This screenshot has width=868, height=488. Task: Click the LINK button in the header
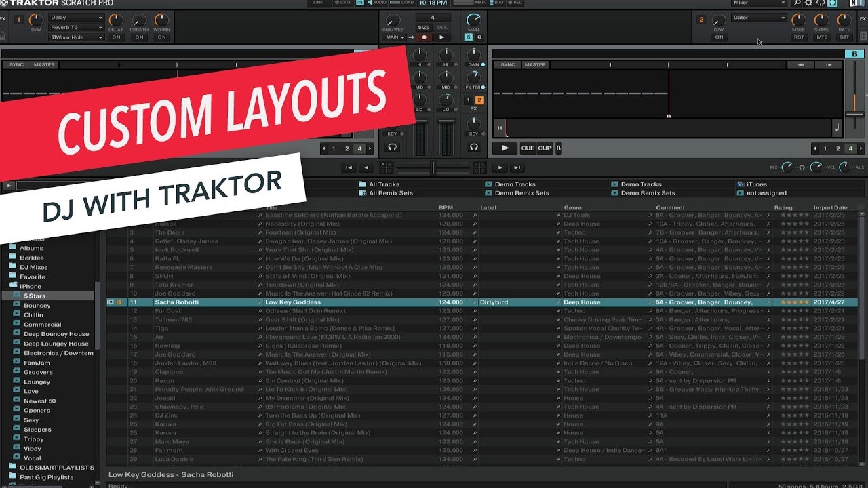pos(318,3)
